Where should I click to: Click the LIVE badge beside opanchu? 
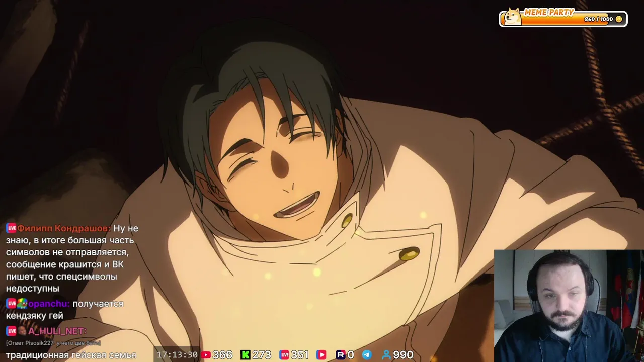[x=11, y=304]
